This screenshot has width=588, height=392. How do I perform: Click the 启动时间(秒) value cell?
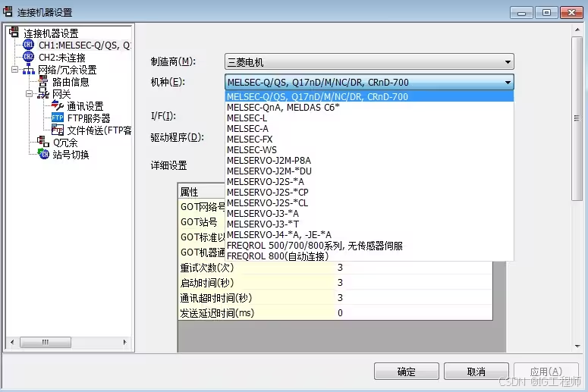[x=413, y=283]
